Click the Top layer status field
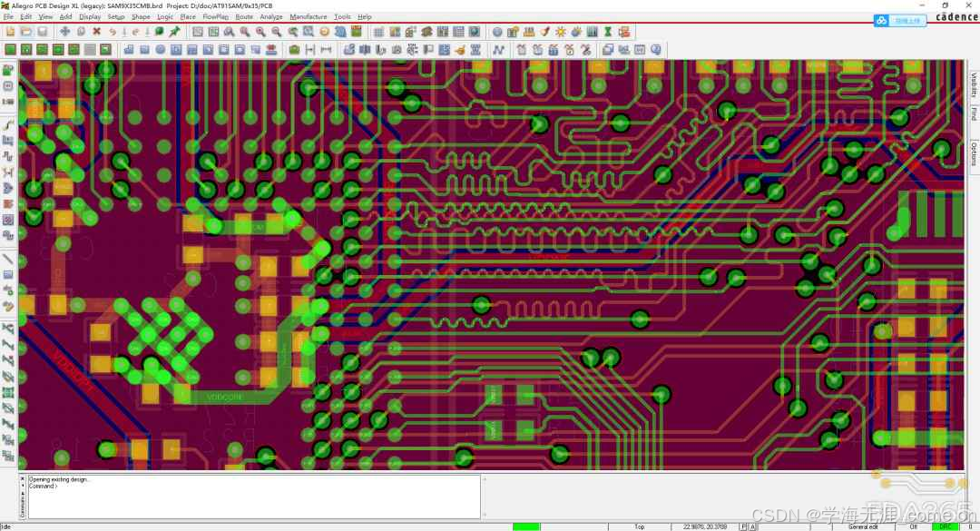This screenshot has height=531, width=980. click(640, 527)
